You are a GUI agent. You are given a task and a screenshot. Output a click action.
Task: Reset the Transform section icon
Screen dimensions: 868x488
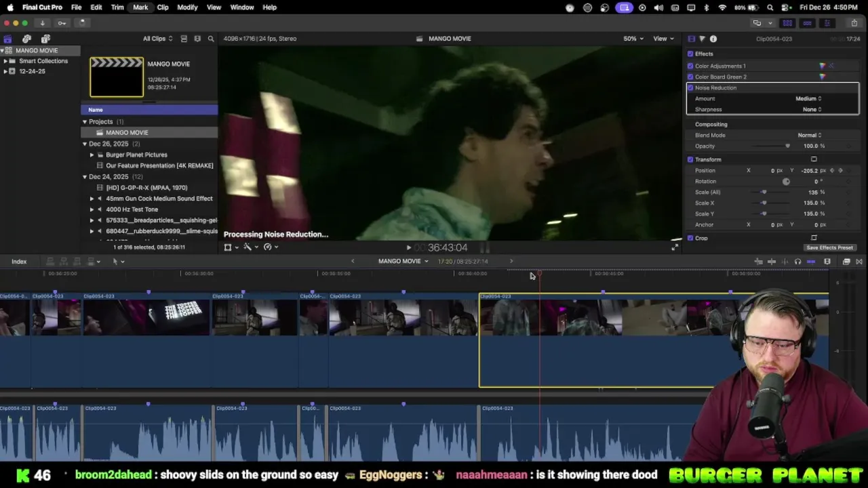(814, 159)
